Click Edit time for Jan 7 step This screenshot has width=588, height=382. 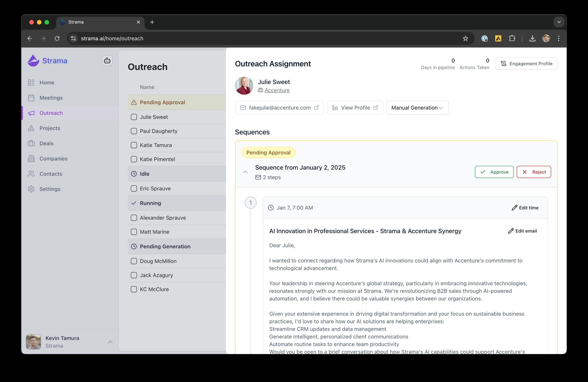click(x=525, y=208)
